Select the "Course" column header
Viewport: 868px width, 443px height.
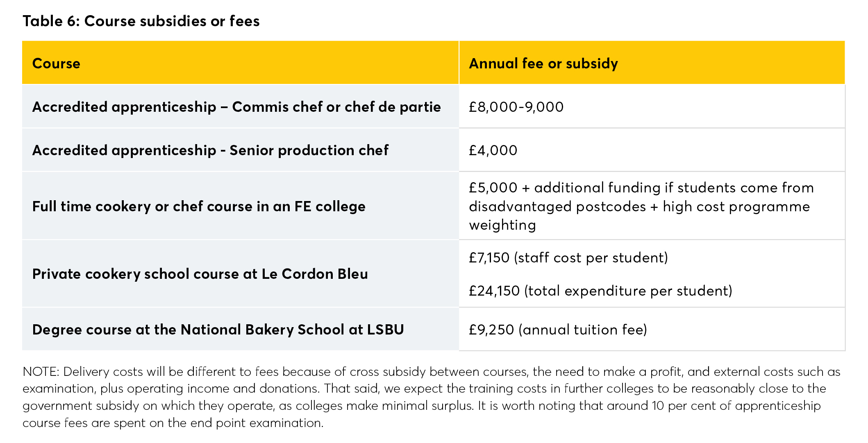click(56, 63)
